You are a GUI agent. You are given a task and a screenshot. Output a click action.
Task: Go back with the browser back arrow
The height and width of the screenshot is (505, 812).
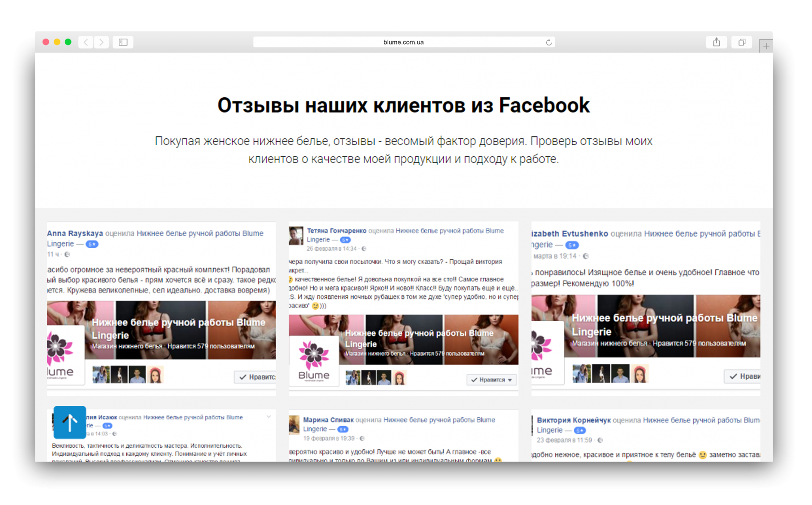[86, 42]
